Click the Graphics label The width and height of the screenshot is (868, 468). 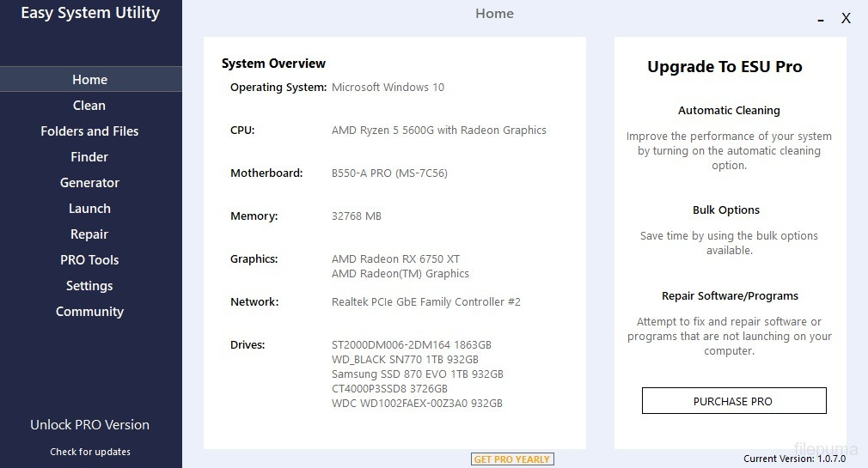click(254, 258)
